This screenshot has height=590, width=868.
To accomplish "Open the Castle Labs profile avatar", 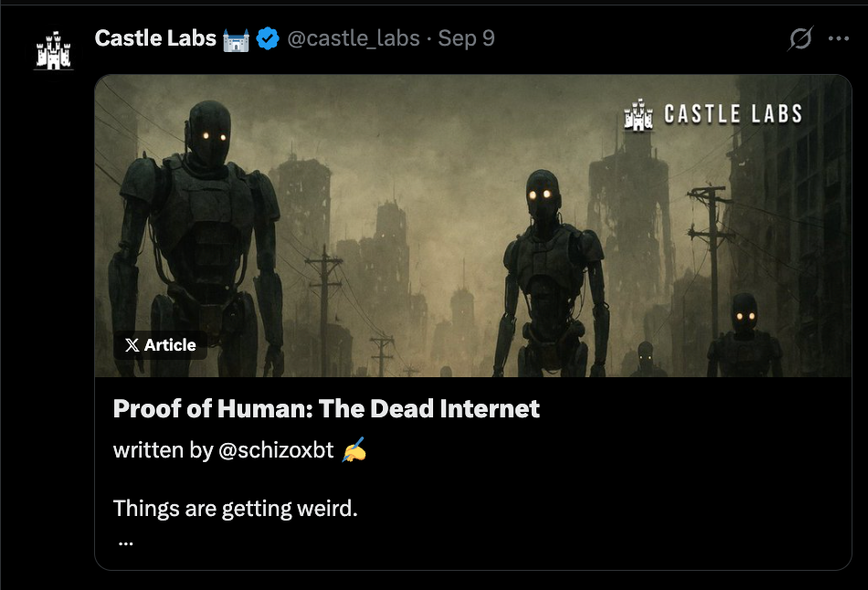I will [x=54, y=51].
